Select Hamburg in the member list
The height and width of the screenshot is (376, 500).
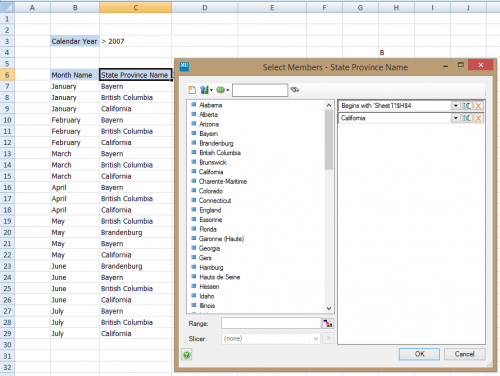(211, 268)
